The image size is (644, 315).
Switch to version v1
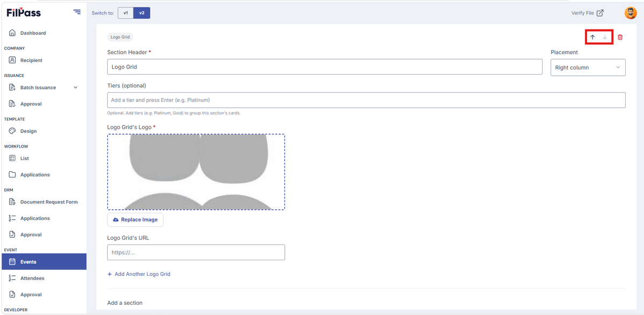coord(126,13)
